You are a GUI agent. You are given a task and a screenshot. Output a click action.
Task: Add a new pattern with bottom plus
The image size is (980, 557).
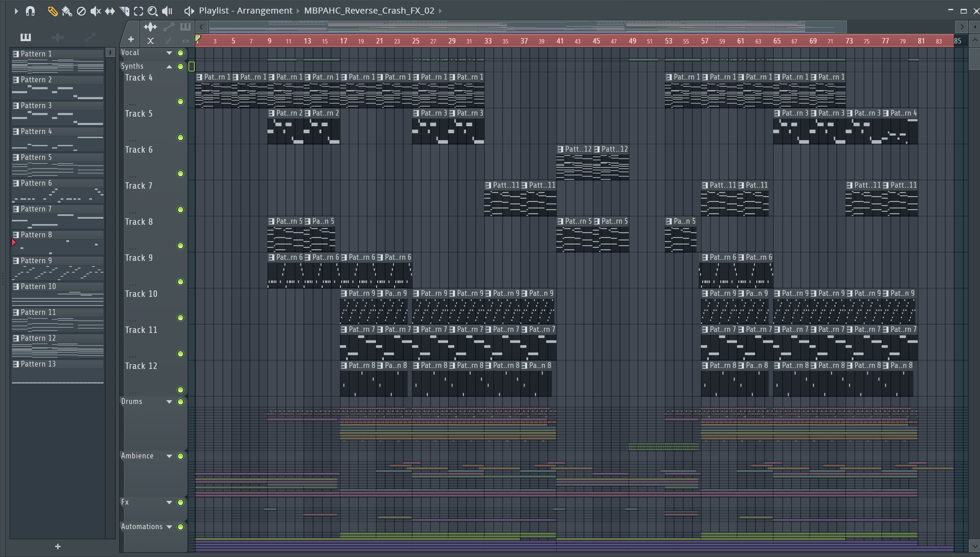coord(58,546)
